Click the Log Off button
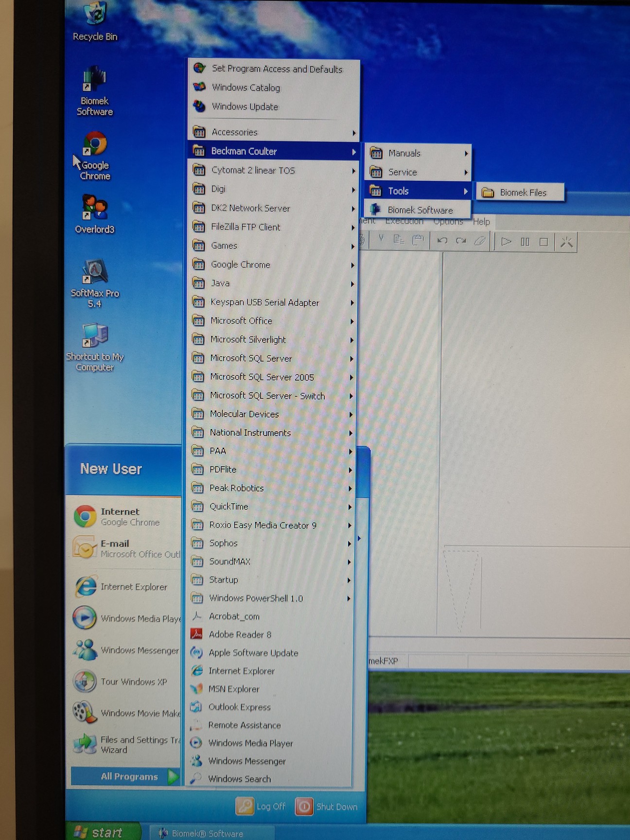Viewport: 630px width, 840px height. 261,806
